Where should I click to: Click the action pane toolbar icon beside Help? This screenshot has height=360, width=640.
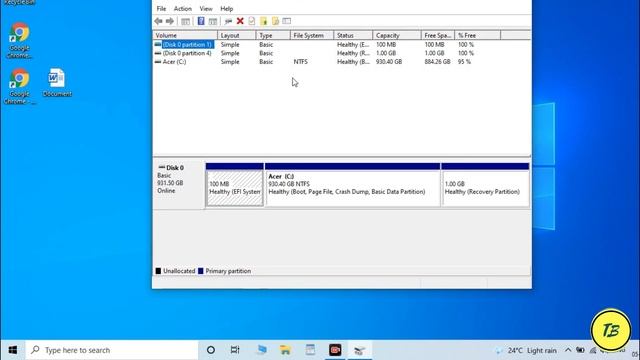(213, 21)
